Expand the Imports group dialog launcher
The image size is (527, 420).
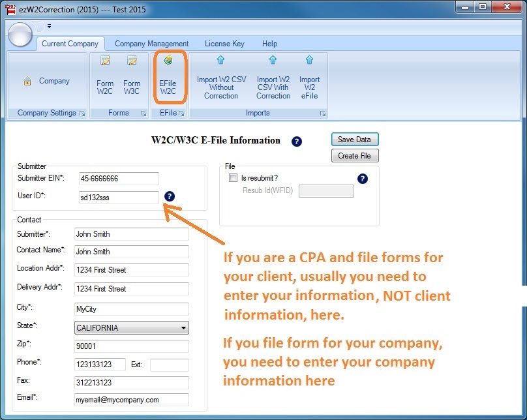(322, 113)
